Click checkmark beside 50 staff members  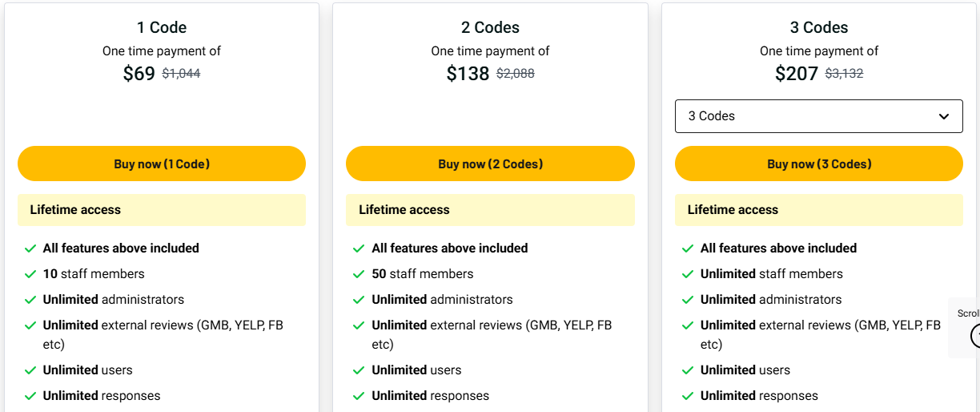coord(359,274)
